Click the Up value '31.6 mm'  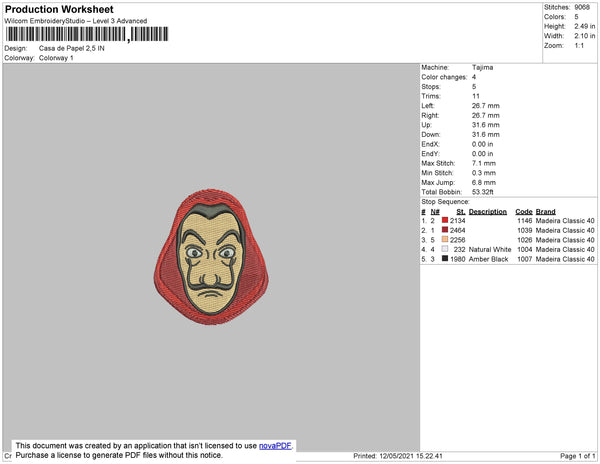[x=486, y=125]
